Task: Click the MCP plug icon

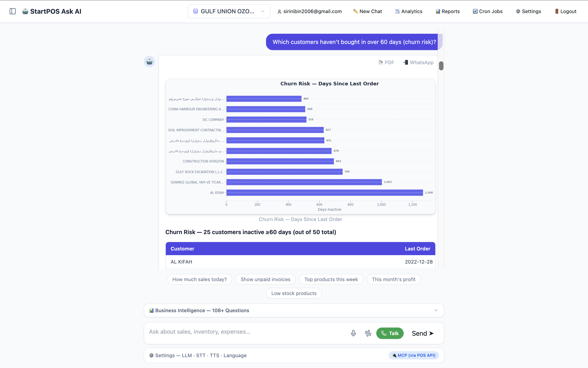Action: coord(394,355)
